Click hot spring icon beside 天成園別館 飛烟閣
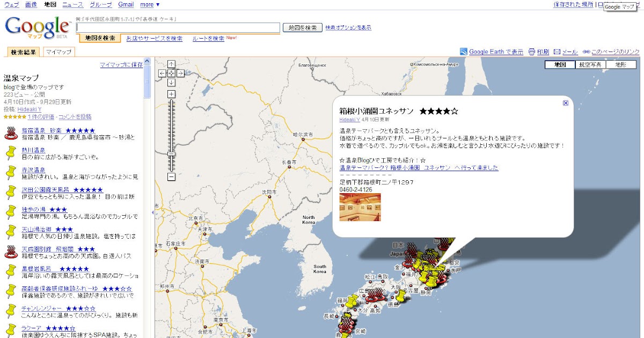The image size is (644, 338). coord(10,252)
